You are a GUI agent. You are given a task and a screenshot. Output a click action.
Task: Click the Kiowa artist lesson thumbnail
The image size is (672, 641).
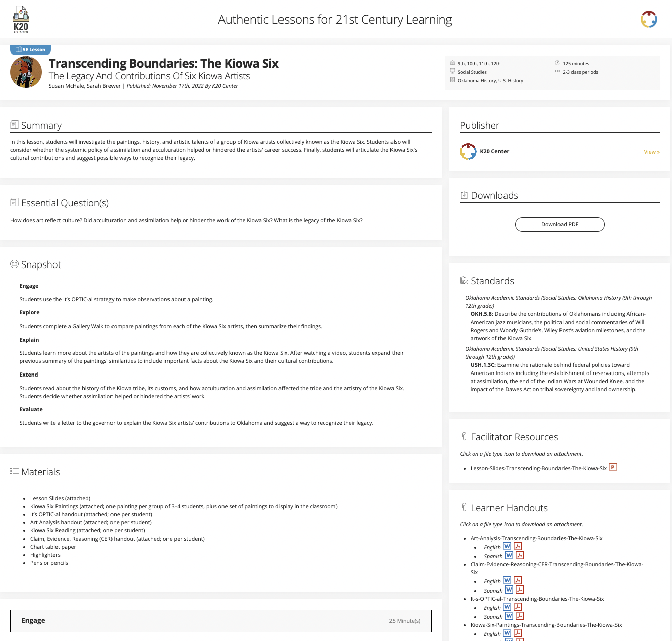coord(26,72)
